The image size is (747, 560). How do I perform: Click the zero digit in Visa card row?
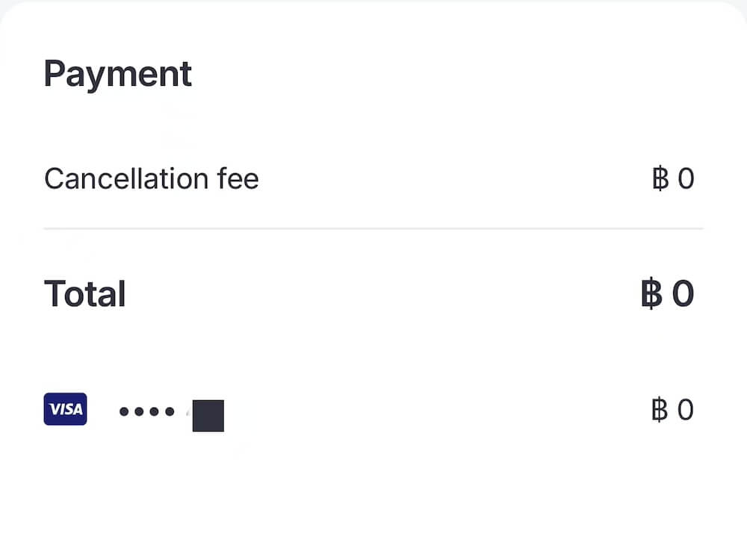(686, 410)
